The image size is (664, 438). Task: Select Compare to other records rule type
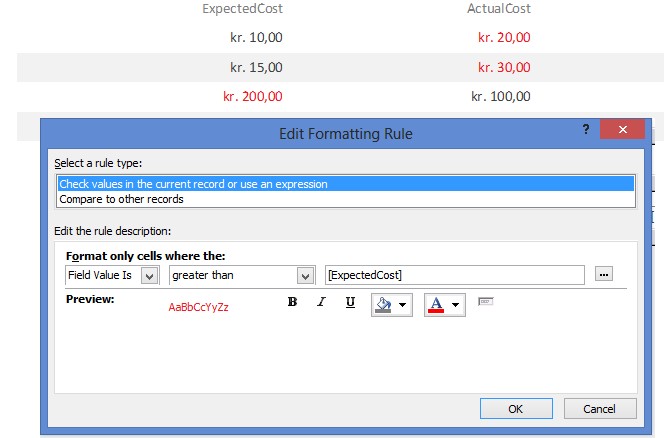[346, 199]
